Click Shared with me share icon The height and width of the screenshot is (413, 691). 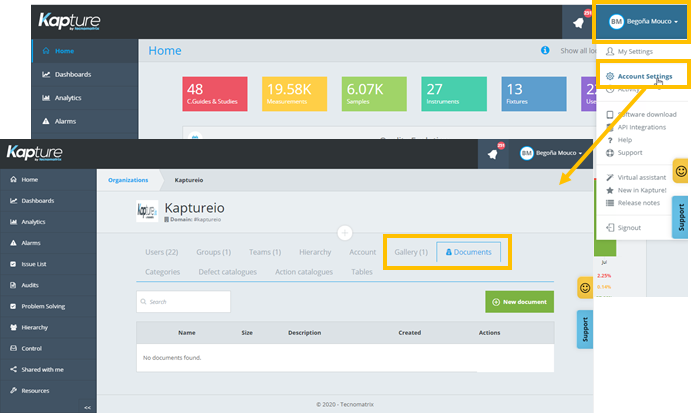[13, 369]
